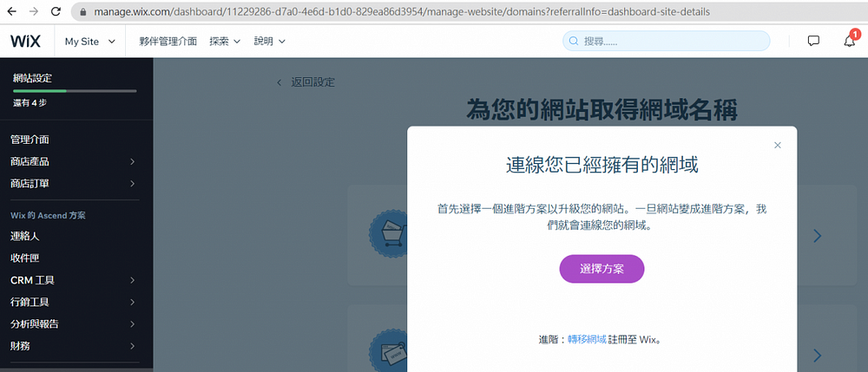Click the lower card right chevron

pos(818,356)
